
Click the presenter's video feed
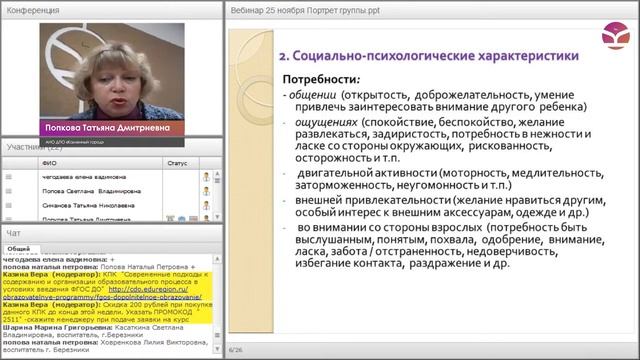pyautogui.click(x=112, y=71)
